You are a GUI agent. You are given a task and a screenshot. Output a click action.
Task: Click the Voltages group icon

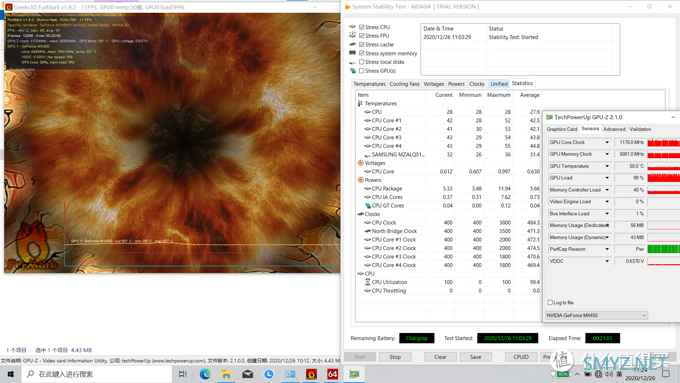click(360, 163)
